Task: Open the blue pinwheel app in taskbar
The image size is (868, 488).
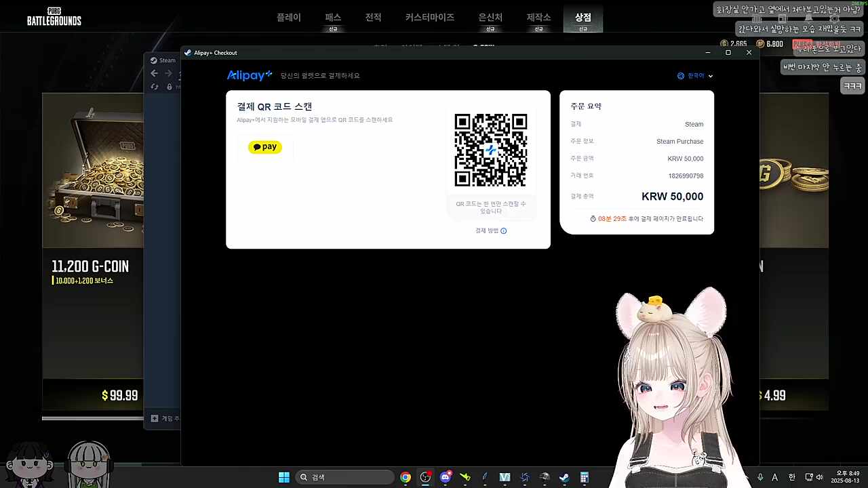Action: point(525,477)
